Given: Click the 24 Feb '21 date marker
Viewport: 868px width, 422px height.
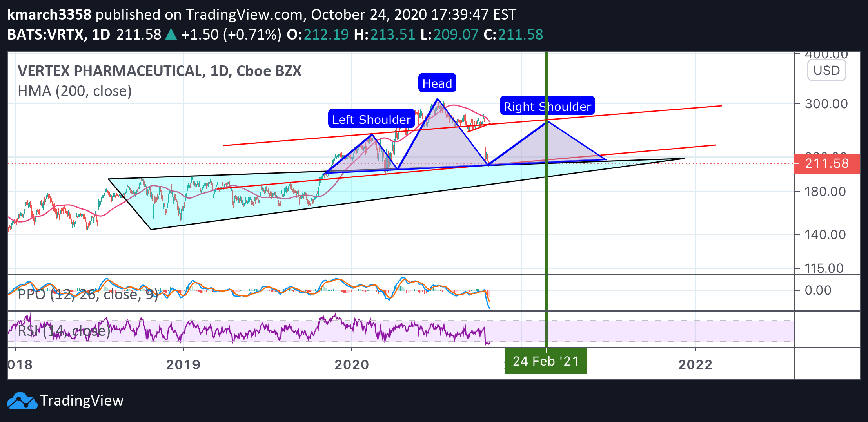Looking at the screenshot, I should pos(546,361).
